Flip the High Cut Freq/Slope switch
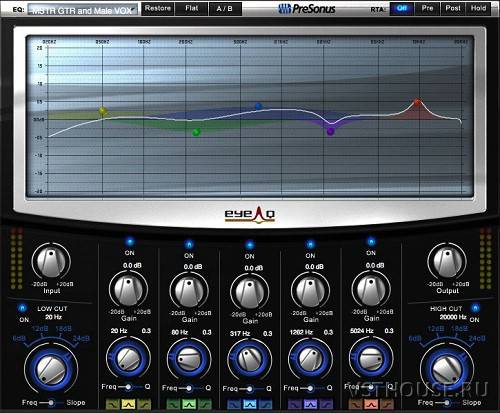Viewport: 500px width, 413px height. pos(447,403)
